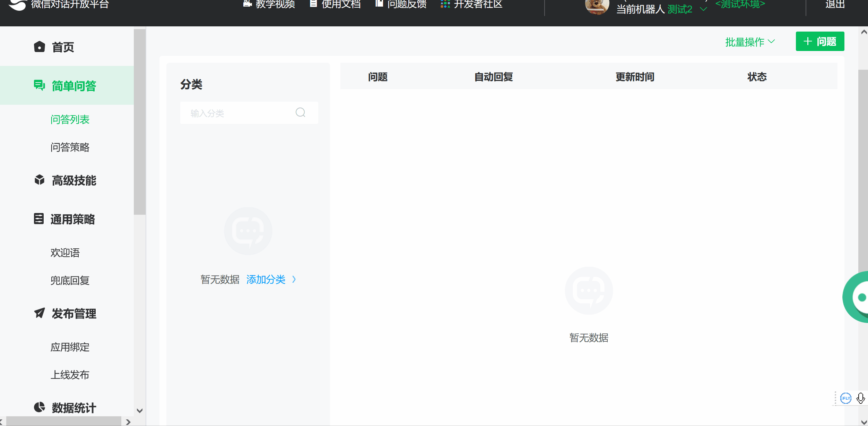Open the floating green assistant robot
The width and height of the screenshot is (868, 426).
(x=858, y=297)
